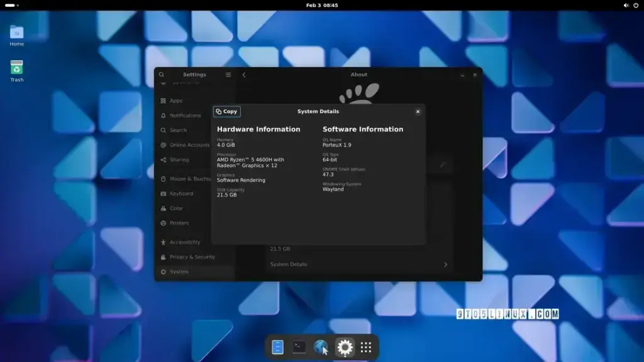Select System in the sidebar

(x=195, y=271)
